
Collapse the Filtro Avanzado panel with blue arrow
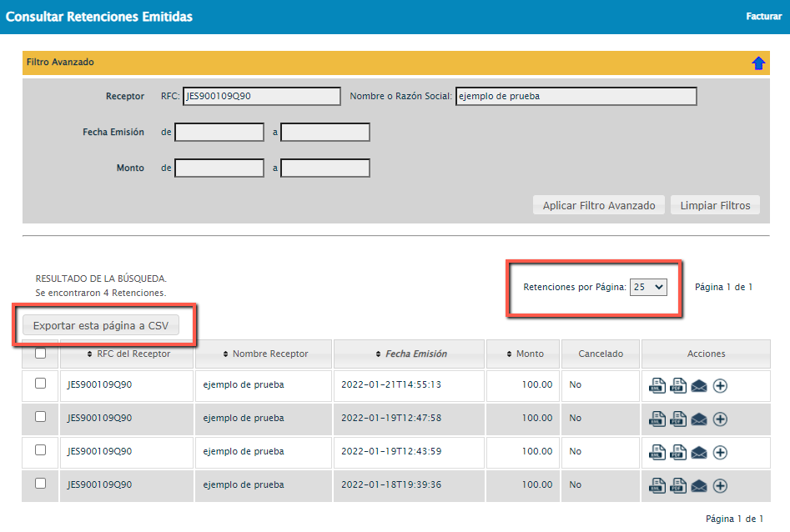tap(758, 63)
